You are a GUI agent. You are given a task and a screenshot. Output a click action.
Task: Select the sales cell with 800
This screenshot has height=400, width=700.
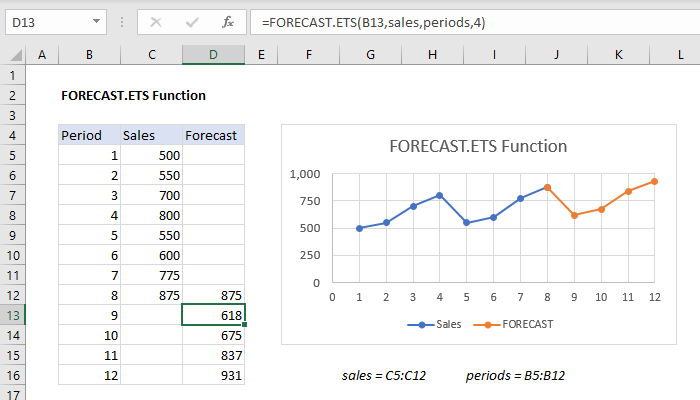click(x=151, y=216)
